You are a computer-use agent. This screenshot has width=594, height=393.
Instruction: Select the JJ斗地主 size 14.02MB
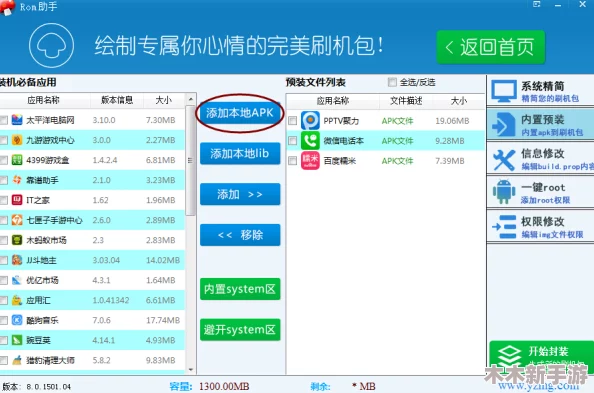point(163,260)
